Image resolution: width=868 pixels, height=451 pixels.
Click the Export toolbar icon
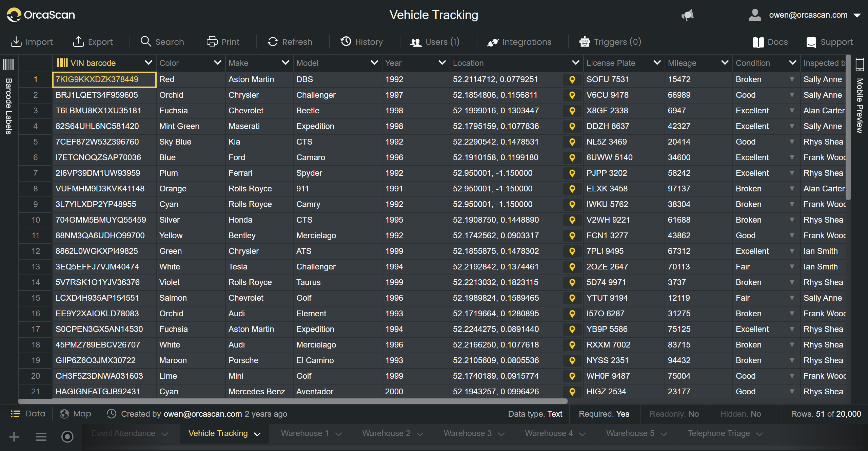[78, 42]
